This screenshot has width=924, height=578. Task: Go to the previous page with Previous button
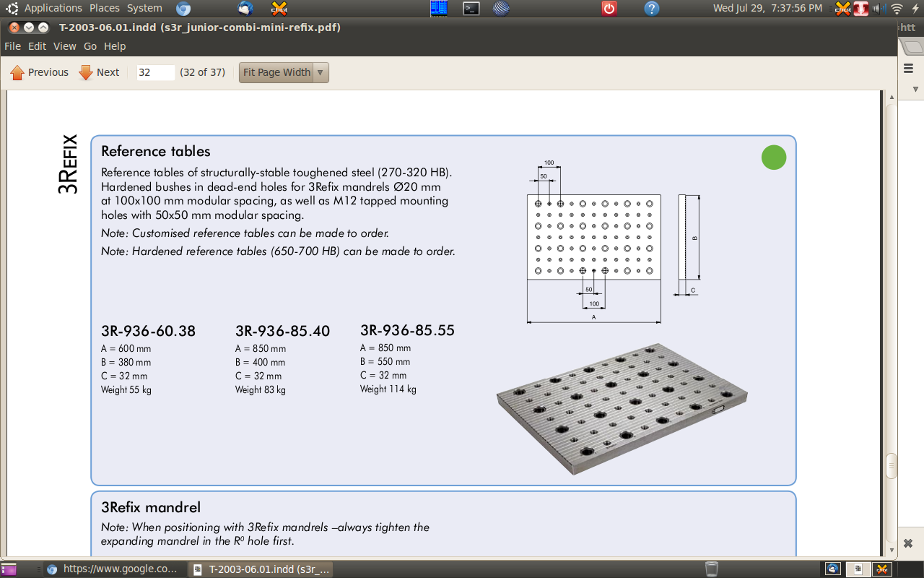click(x=40, y=72)
